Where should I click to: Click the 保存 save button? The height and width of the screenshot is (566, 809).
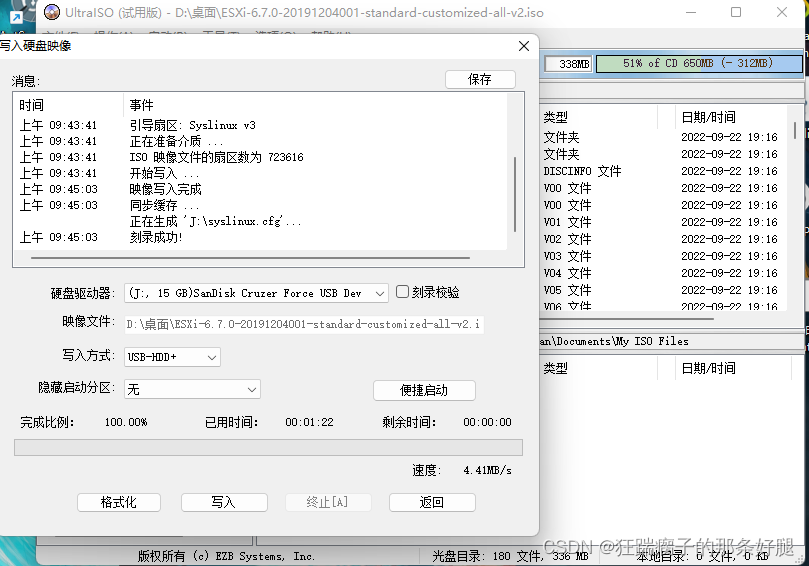[480, 79]
